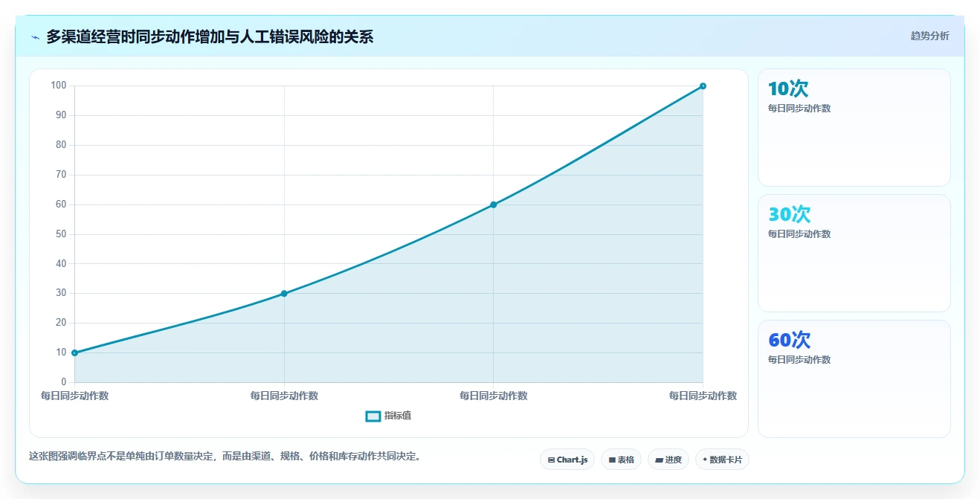
Task: Click the data point at value 100
Action: (703, 86)
